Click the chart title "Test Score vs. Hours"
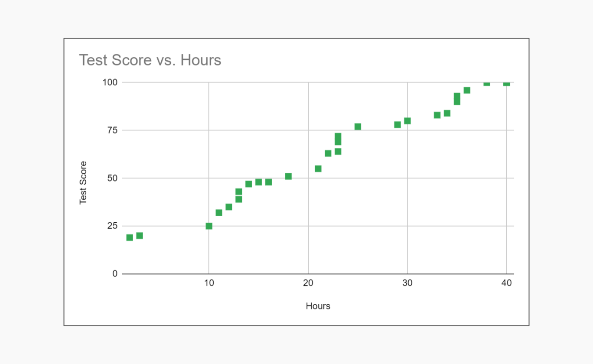This screenshot has height=364, width=593. click(150, 60)
